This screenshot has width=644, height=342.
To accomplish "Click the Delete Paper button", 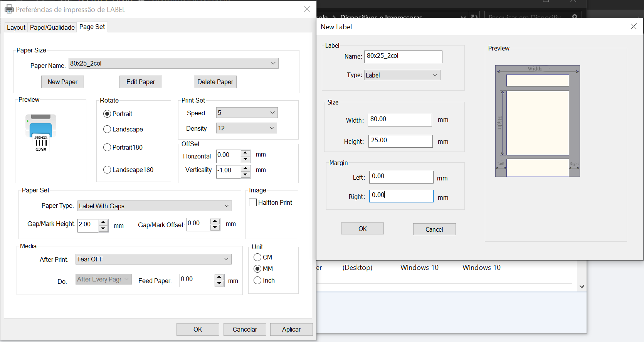I will [x=215, y=82].
